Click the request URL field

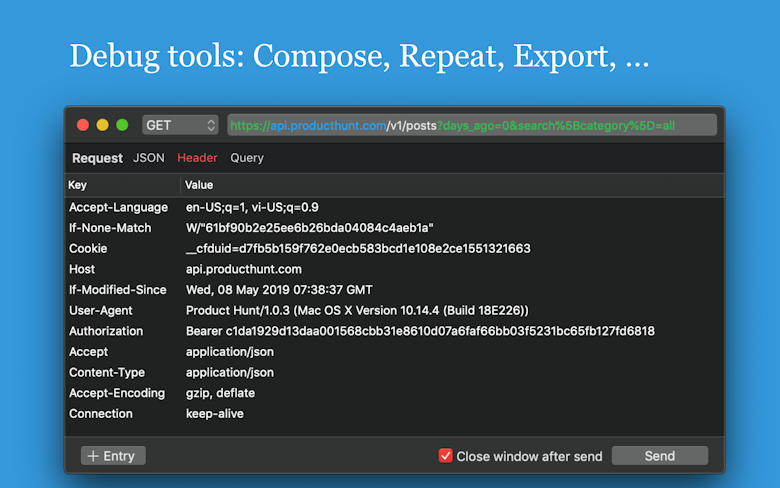tap(472, 125)
